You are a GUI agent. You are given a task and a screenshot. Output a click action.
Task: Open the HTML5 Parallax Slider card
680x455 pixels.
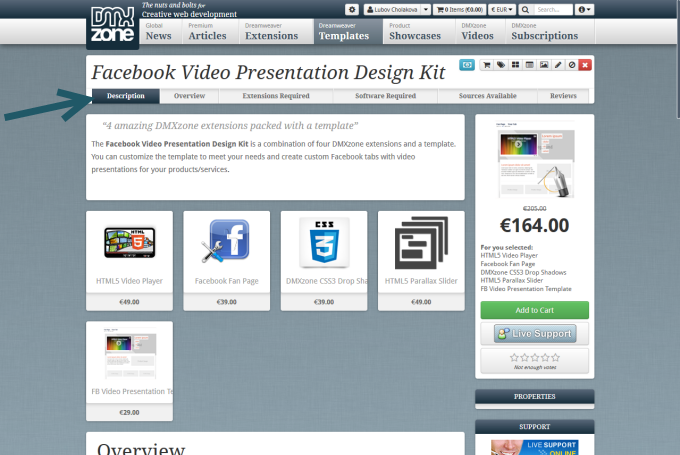click(x=421, y=261)
